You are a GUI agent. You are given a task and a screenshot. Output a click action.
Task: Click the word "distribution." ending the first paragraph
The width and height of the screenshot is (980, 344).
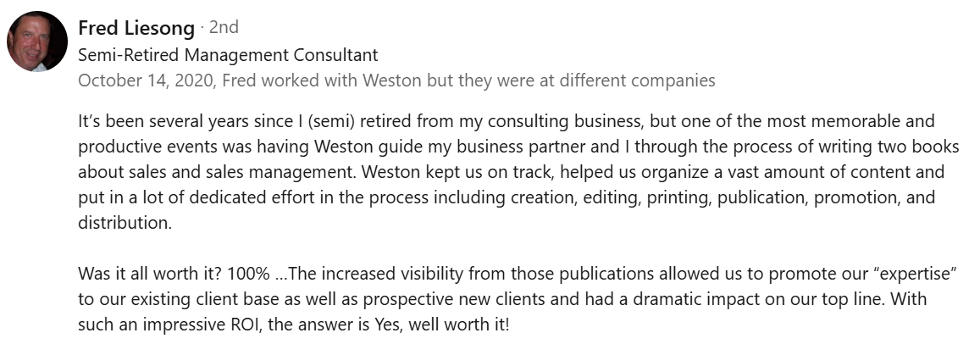pyautogui.click(x=125, y=224)
